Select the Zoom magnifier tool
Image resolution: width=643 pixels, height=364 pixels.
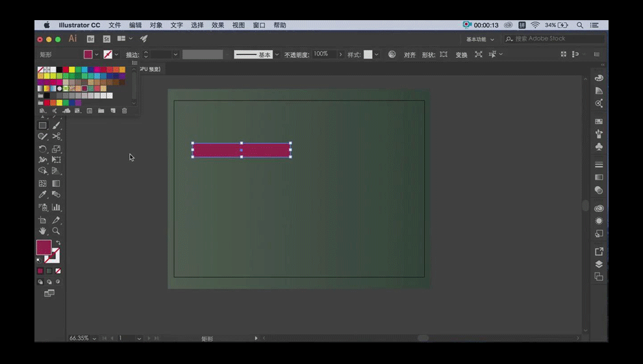[x=57, y=231]
